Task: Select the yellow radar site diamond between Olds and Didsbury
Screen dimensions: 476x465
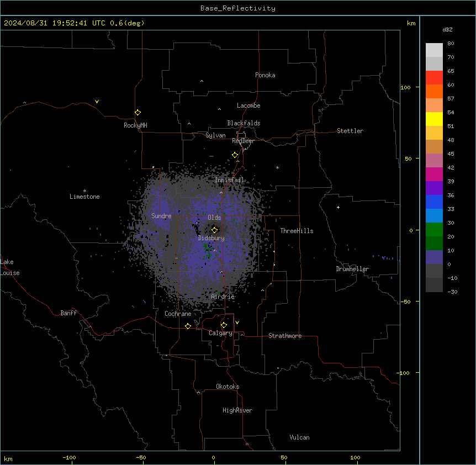Action: (214, 230)
